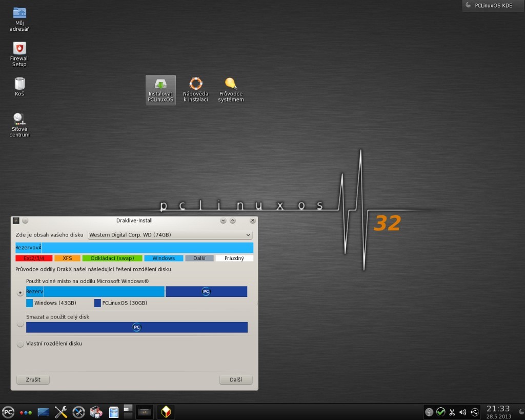Click the gray Další legend swatch
This screenshot has width=525, height=420.
point(199,258)
